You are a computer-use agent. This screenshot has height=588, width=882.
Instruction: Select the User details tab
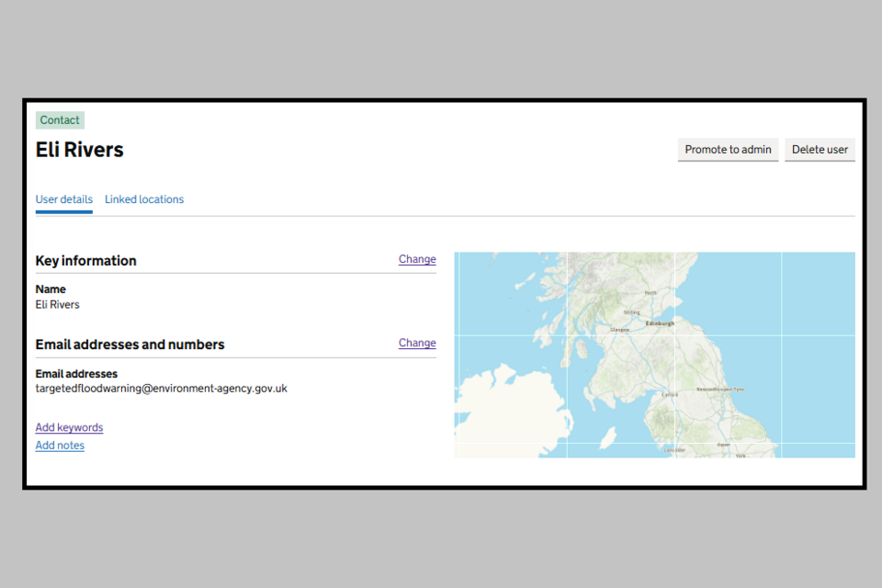point(64,199)
